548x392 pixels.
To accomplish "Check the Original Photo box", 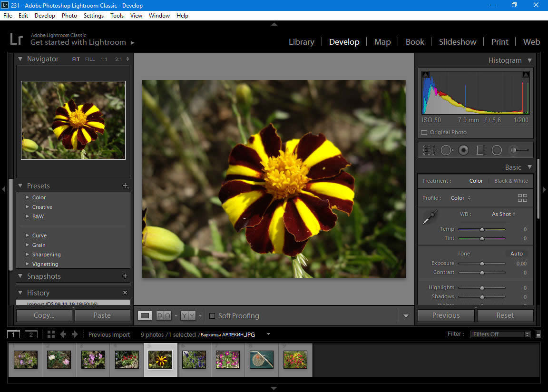I will [424, 132].
